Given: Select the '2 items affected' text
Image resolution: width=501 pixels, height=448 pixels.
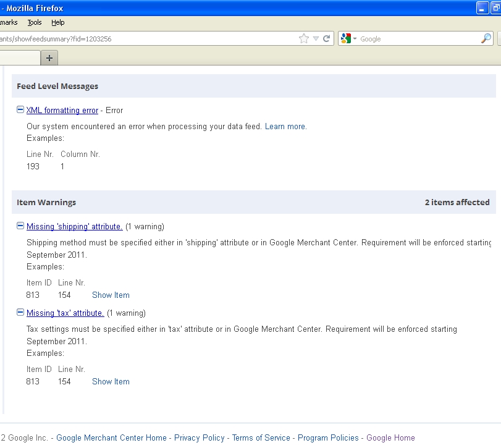Looking at the screenshot, I should click(457, 202).
